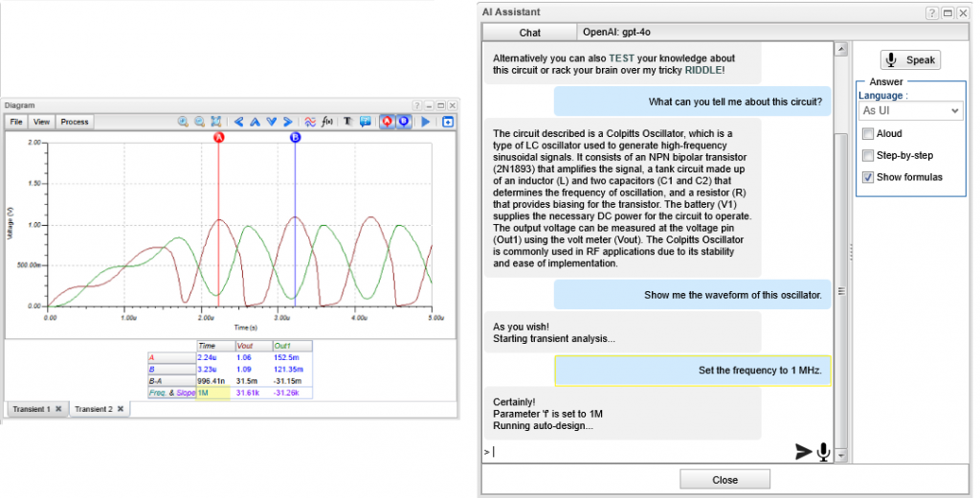Click the zoom out magnifier icon
The image size is (980, 498).
click(x=199, y=122)
